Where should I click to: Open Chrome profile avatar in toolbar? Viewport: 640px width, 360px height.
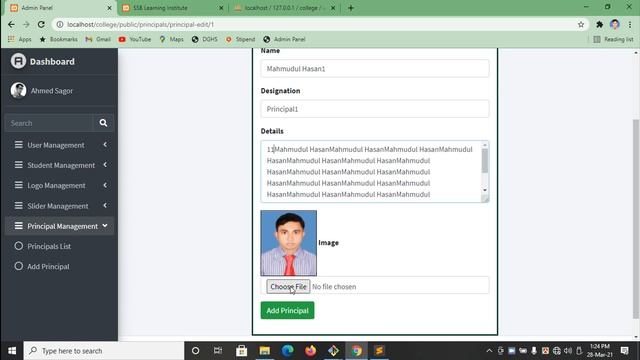615,24
